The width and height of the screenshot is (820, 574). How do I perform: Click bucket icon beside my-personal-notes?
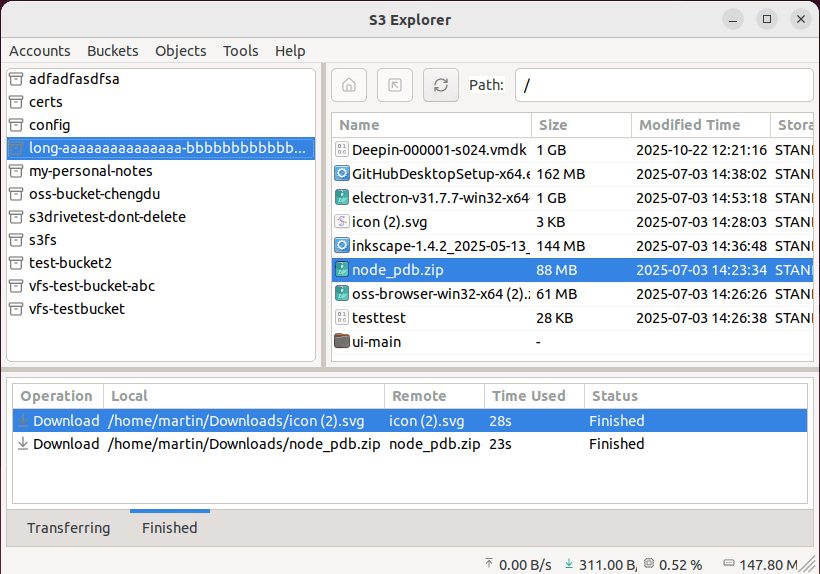[16, 171]
